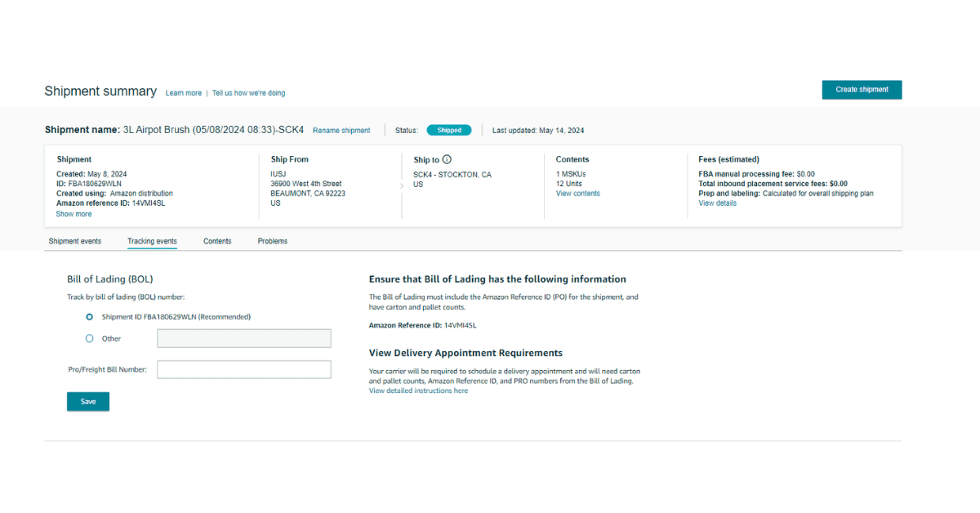Click the arrow between Ship From and Ship to

pyautogui.click(x=401, y=186)
